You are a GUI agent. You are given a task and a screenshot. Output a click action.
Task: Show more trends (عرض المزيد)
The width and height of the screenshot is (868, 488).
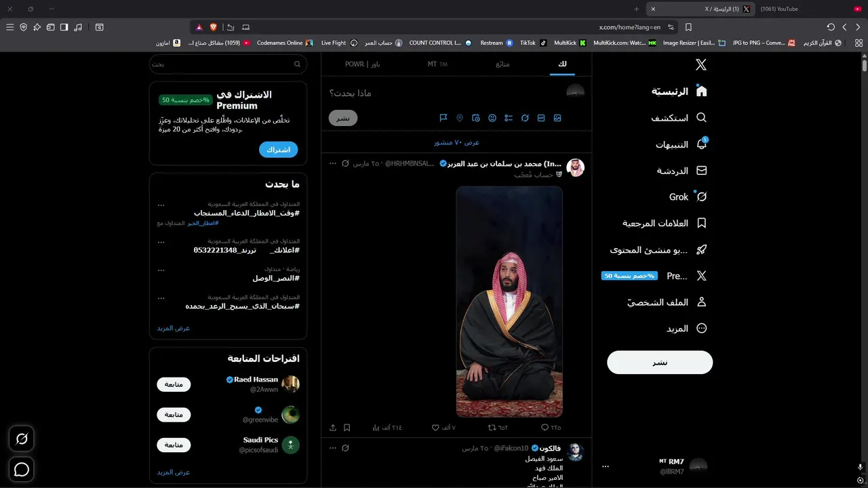[174, 328]
